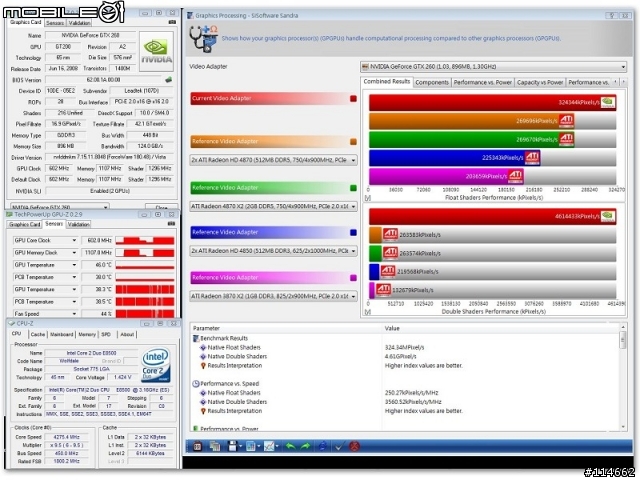Click the TechPowerUp GPU-Z 0.2.9 title bar icon

pyautogui.click(x=9, y=214)
